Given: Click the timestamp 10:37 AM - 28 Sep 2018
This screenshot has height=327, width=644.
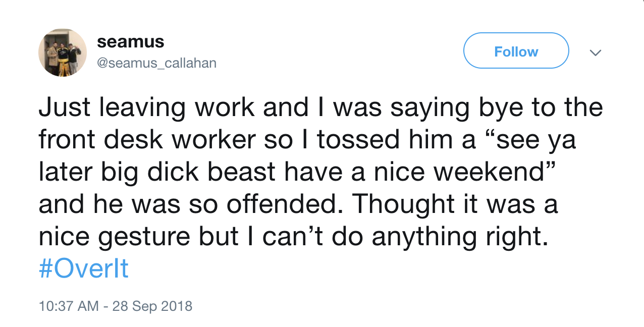Looking at the screenshot, I should tap(116, 306).
